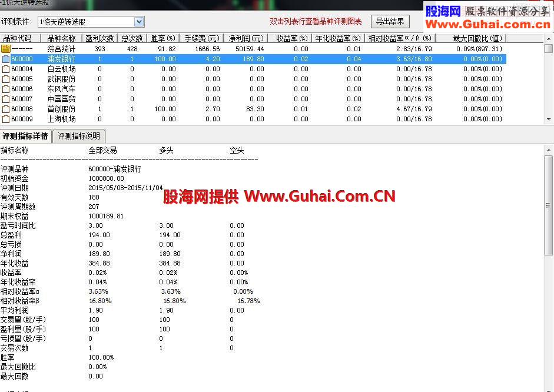
Task: Select the 武钢股份 row
Action: point(253,79)
